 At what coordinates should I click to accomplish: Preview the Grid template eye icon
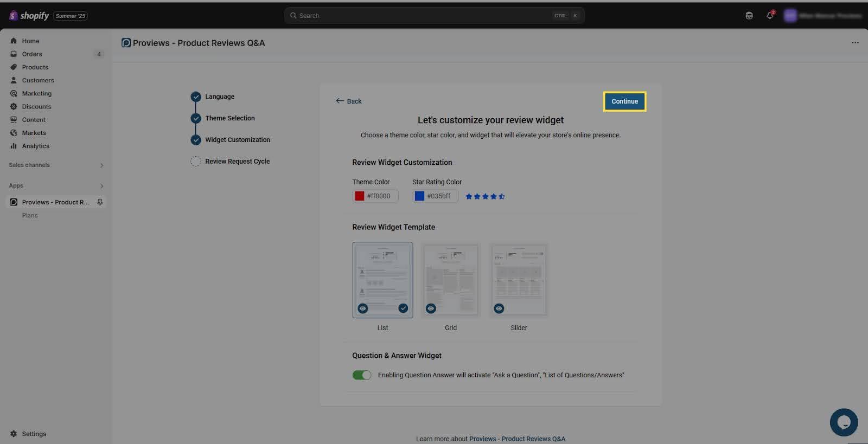431,308
